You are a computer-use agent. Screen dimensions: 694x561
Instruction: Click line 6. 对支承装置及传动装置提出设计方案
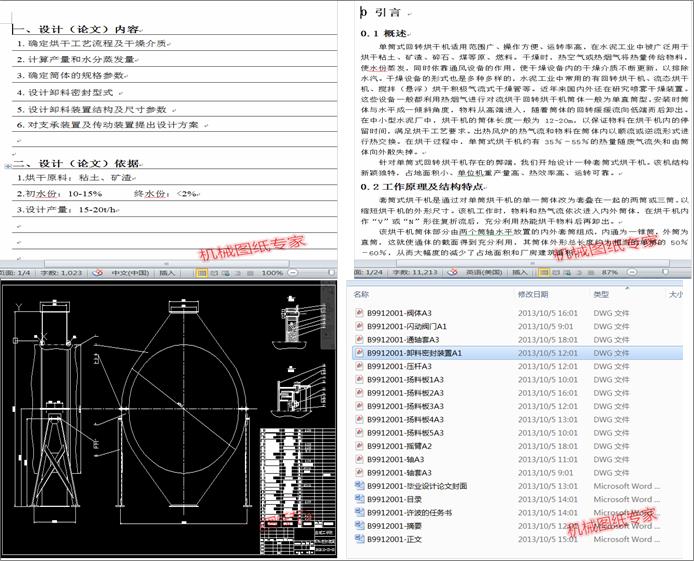(108, 125)
